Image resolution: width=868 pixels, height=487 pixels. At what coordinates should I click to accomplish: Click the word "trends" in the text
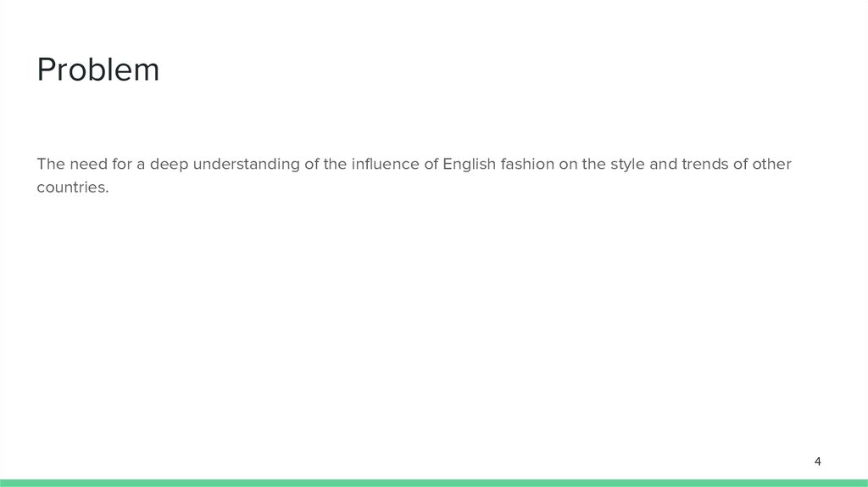[x=704, y=164]
